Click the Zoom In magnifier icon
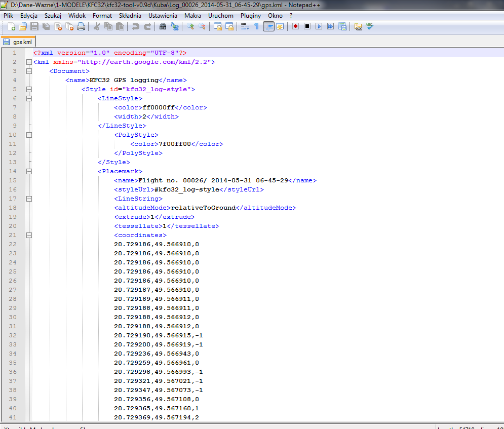Image resolution: width=504 pixels, height=429 pixels. coord(190,26)
